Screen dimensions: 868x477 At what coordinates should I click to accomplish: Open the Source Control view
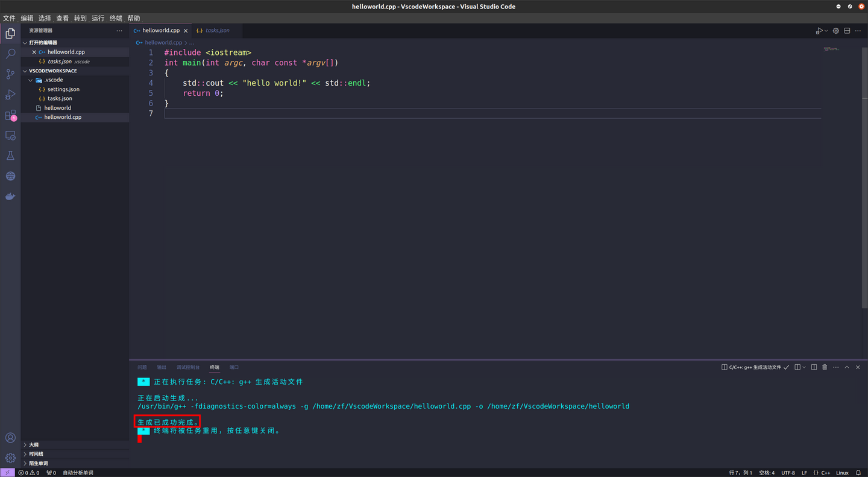click(10, 74)
